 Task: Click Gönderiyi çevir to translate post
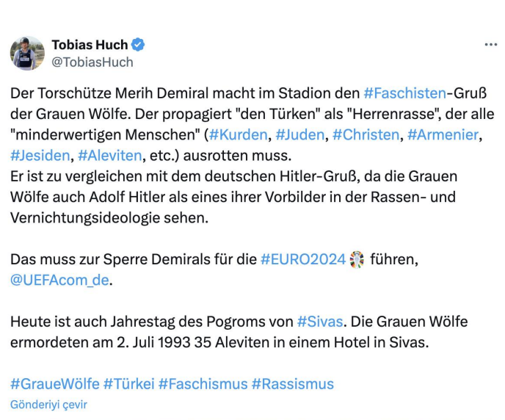(48, 405)
